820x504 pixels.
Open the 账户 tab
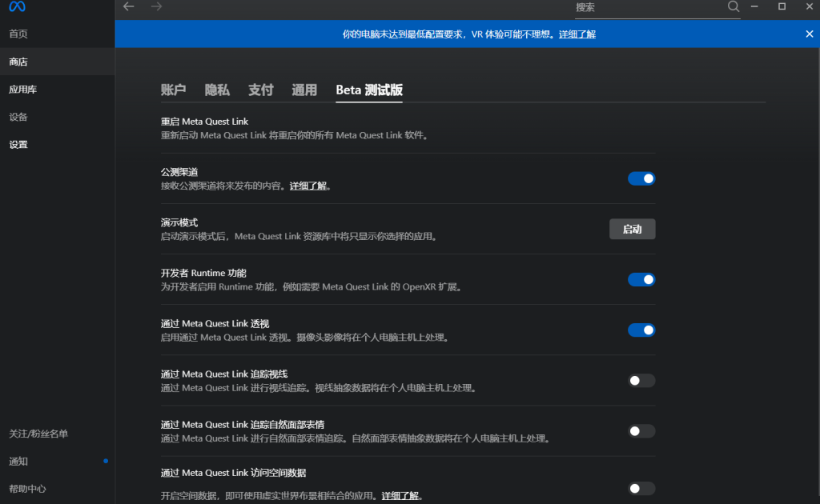pos(173,90)
